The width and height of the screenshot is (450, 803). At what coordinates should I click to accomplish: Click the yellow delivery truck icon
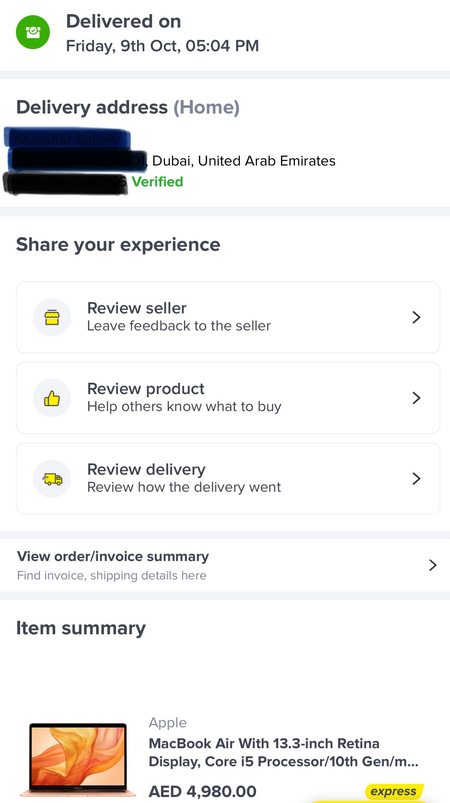coord(52,479)
